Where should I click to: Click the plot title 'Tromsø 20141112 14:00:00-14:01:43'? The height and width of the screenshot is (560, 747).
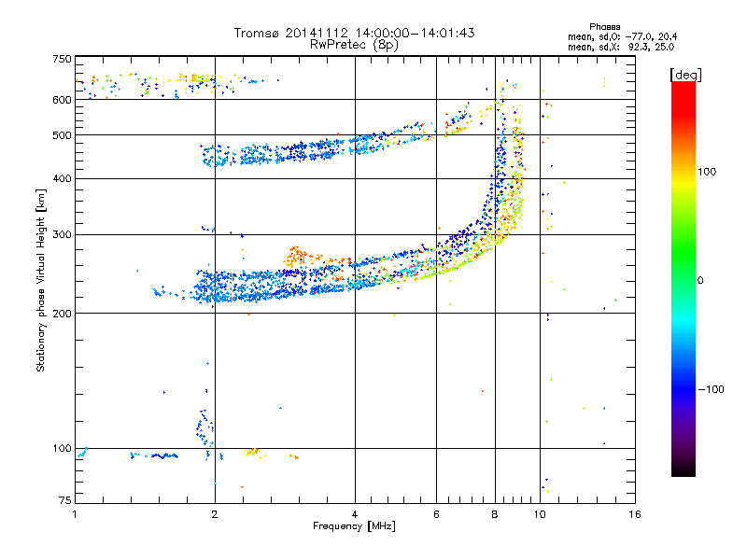354,33
